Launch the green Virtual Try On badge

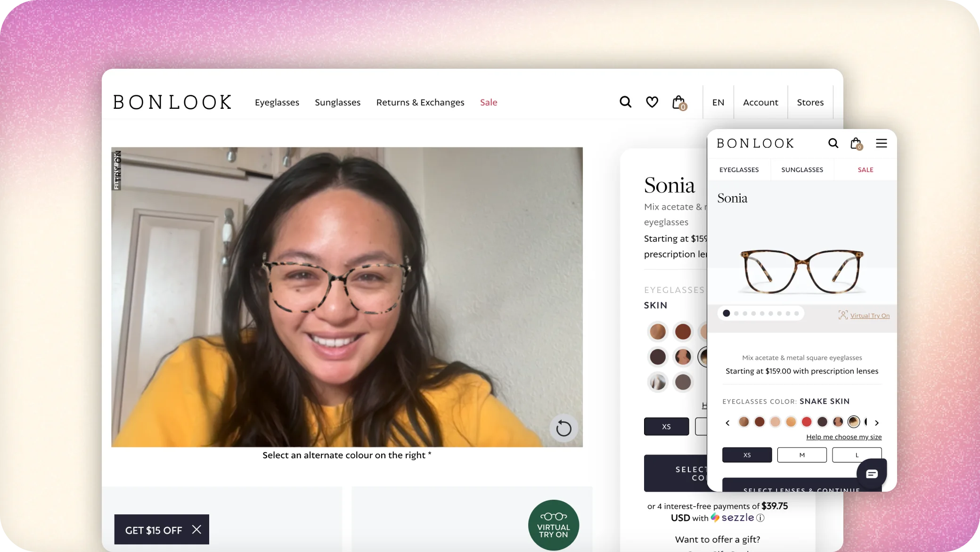tap(554, 525)
